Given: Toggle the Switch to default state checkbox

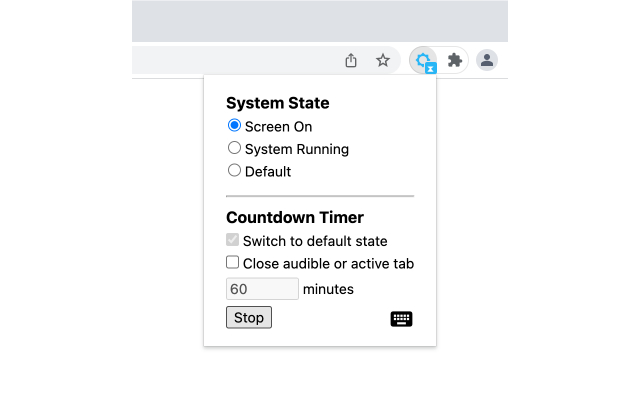Looking at the screenshot, I should point(233,240).
